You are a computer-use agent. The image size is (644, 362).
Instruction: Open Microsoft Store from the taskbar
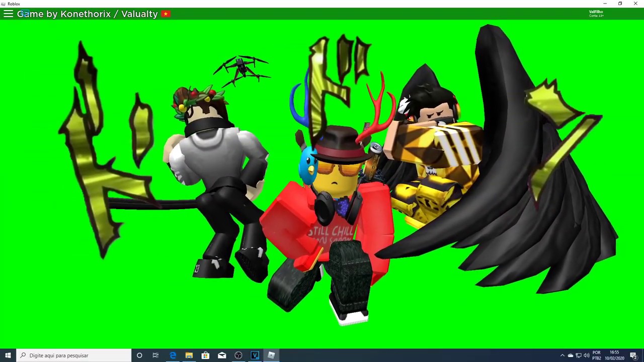205,355
